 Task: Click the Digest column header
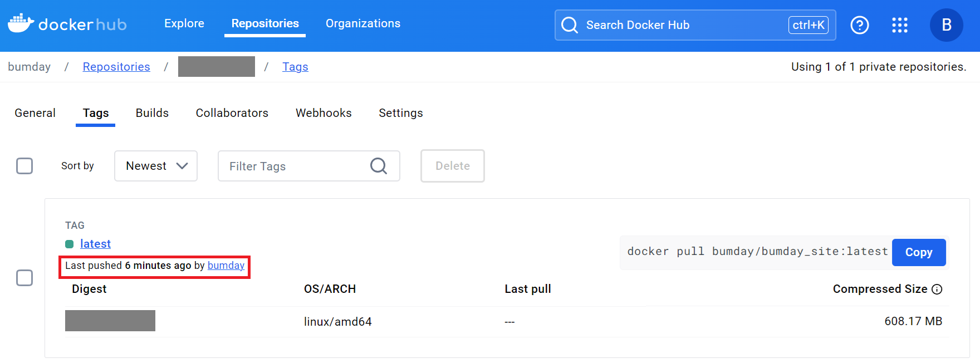click(89, 289)
